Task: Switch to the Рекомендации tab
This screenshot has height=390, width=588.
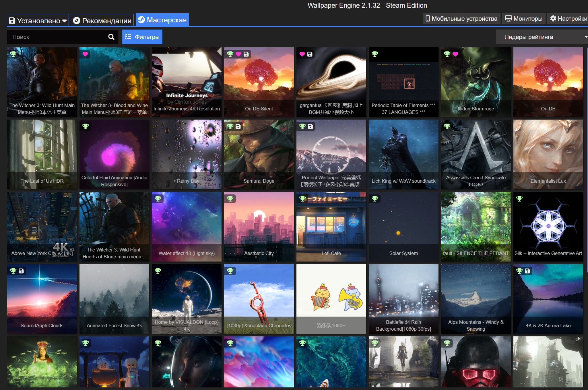Action: coord(102,20)
